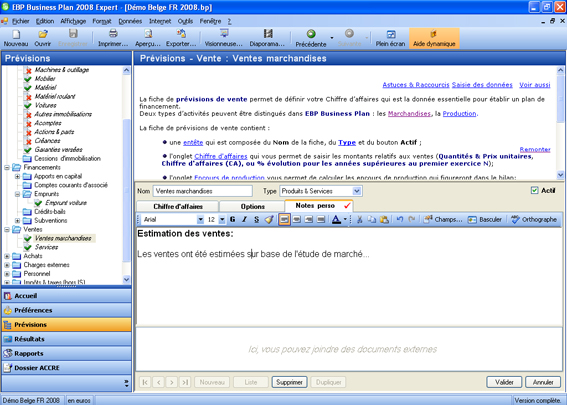
Task: Click the Nouveau toolbar icon
Action: click(x=16, y=38)
